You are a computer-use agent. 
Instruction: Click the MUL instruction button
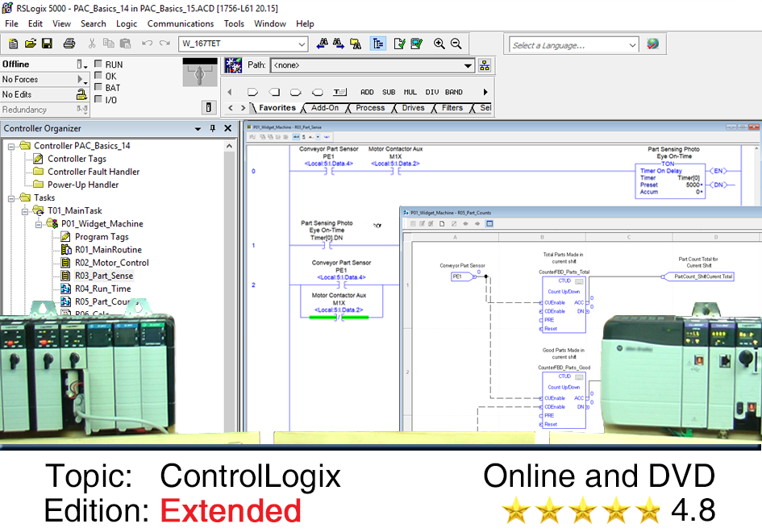[410, 92]
